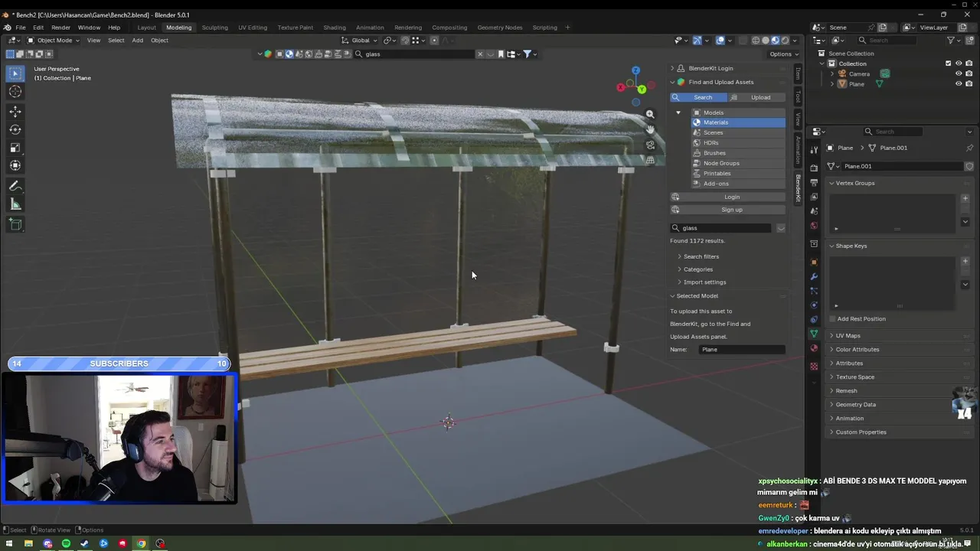Toggle Collection viewport visibility eye
Image resolution: width=980 pixels, height=551 pixels.
point(959,64)
